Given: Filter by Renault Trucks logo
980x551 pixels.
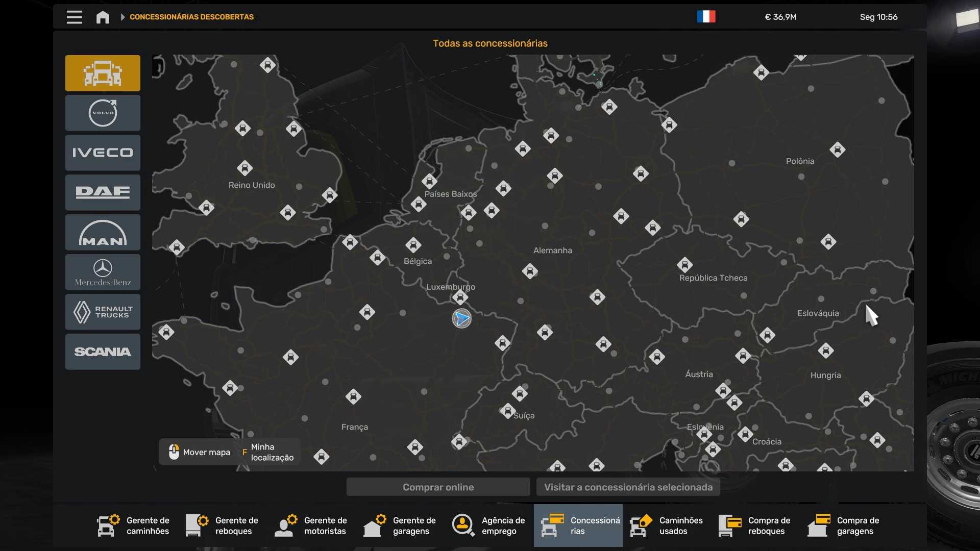Looking at the screenshot, I should tap(103, 312).
